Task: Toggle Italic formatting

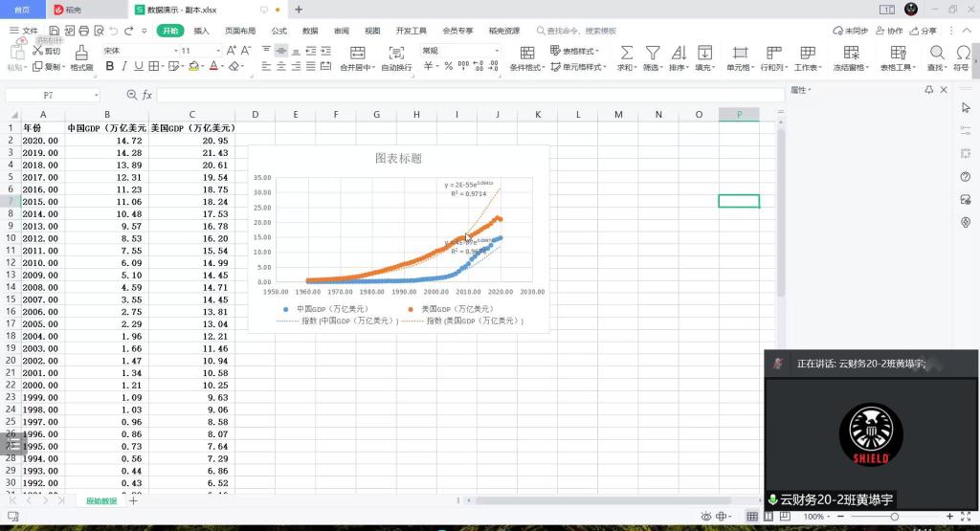Action: pyautogui.click(x=124, y=67)
